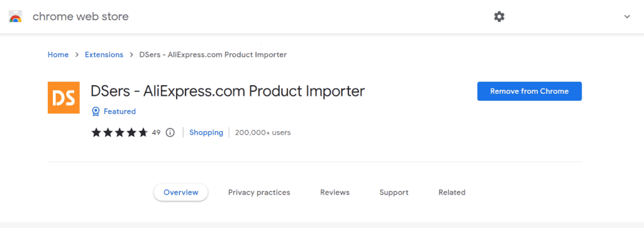Switch to the Overview tab
The width and height of the screenshot is (644, 228).
(180, 192)
